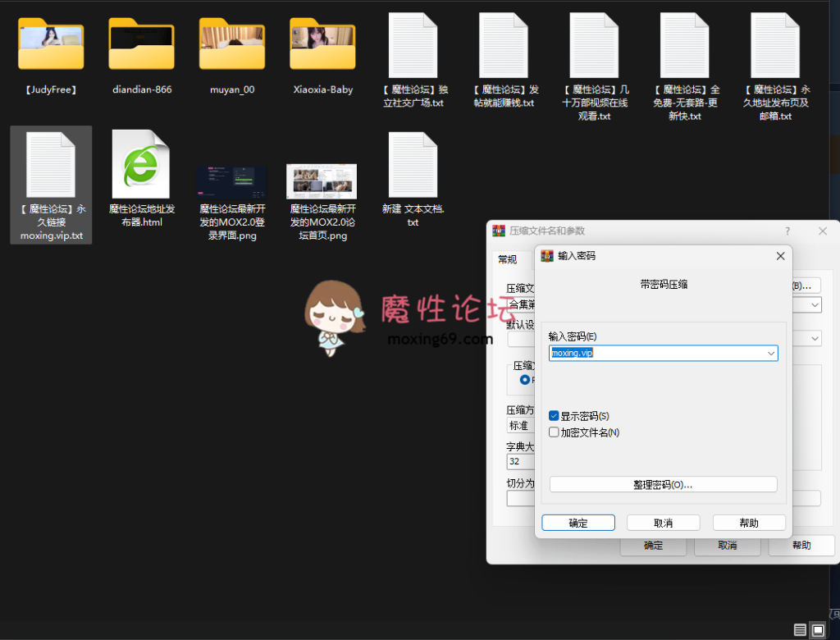Enable the 加密文件名 checkbox

(x=555, y=432)
